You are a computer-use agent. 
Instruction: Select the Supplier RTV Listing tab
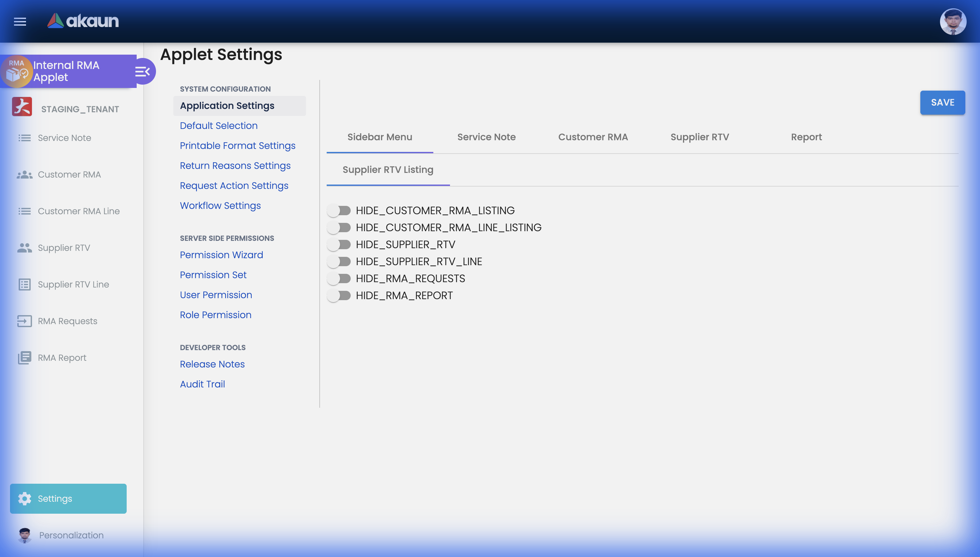pyautogui.click(x=388, y=170)
